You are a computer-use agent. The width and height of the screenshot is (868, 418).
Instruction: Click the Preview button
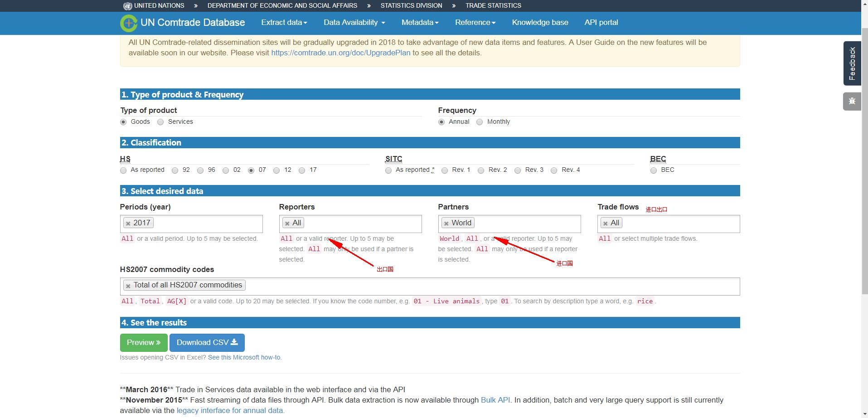(144, 343)
